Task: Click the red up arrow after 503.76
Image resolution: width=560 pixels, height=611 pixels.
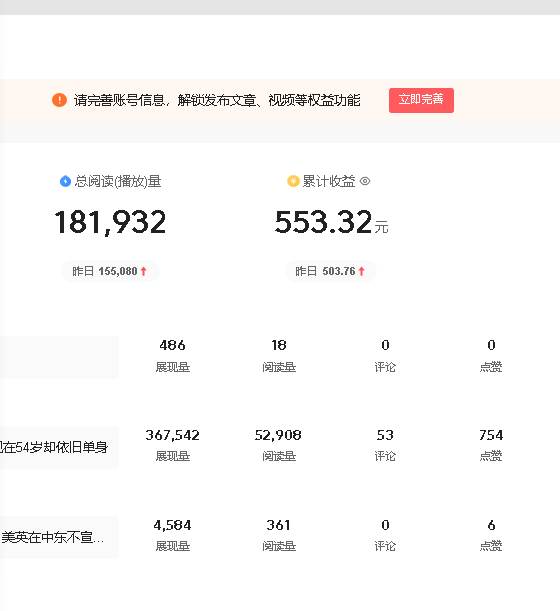Action: click(361, 271)
